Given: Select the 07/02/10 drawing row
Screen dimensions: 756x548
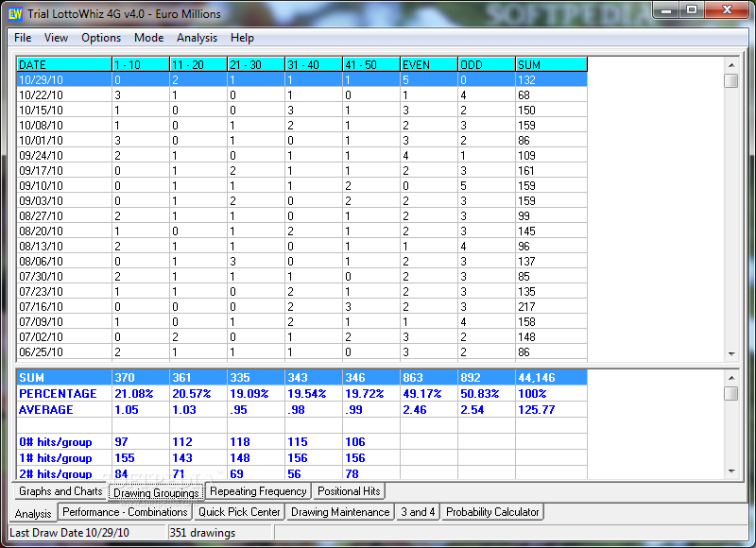Looking at the screenshot, I should tap(301, 337).
